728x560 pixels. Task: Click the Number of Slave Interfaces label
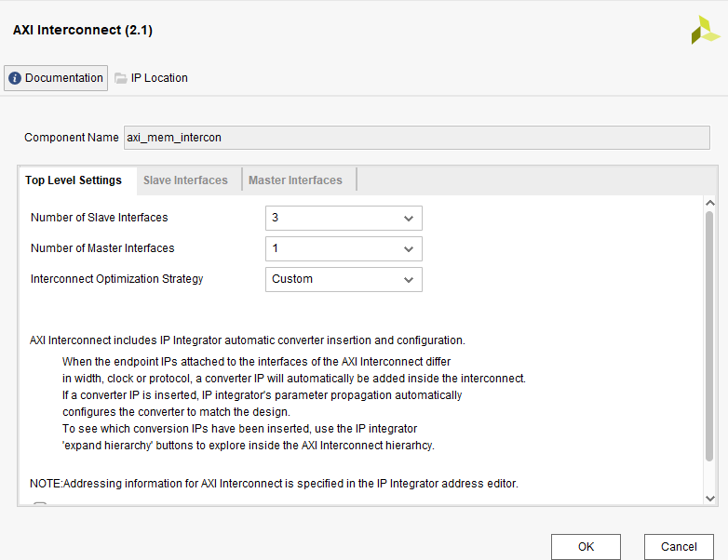(100, 218)
